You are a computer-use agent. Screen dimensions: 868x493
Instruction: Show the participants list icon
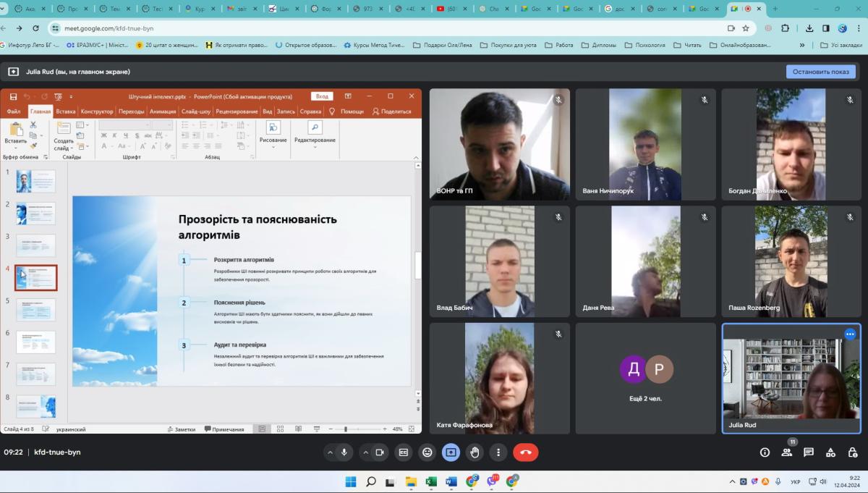[786, 452]
